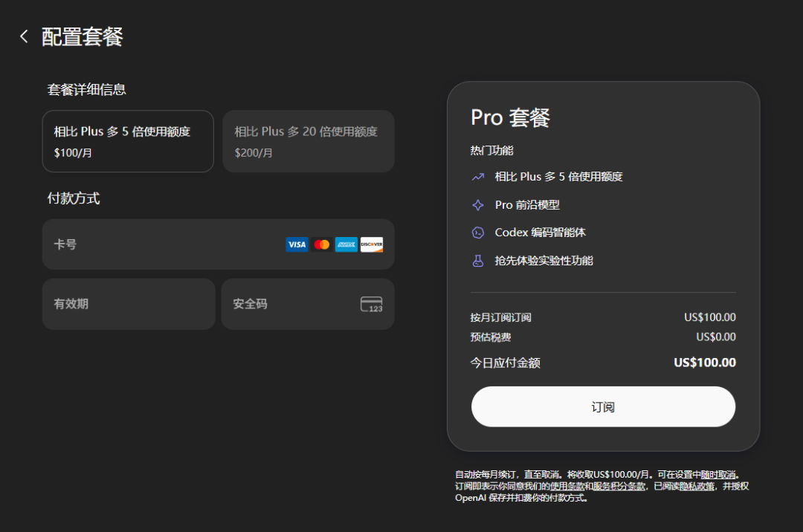Focus the 安全码 security code field
This screenshot has width=803, height=532.
[308, 304]
